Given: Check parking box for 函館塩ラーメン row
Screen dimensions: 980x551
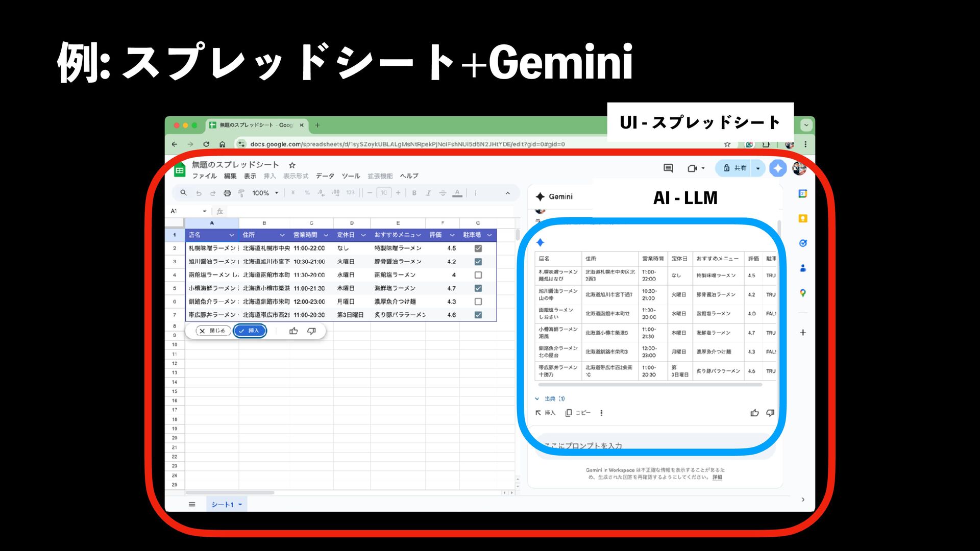Looking at the screenshot, I should click(x=478, y=275).
